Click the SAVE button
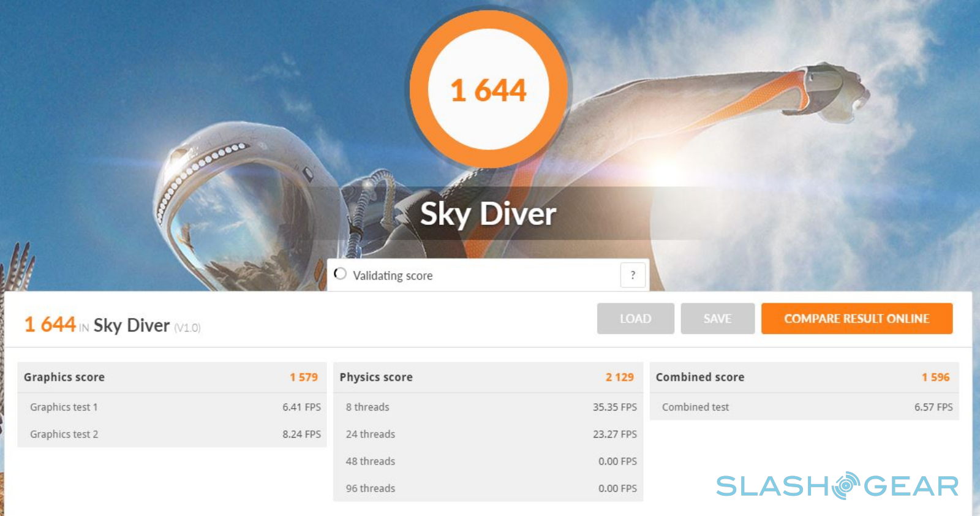This screenshot has width=980, height=516. click(x=717, y=319)
